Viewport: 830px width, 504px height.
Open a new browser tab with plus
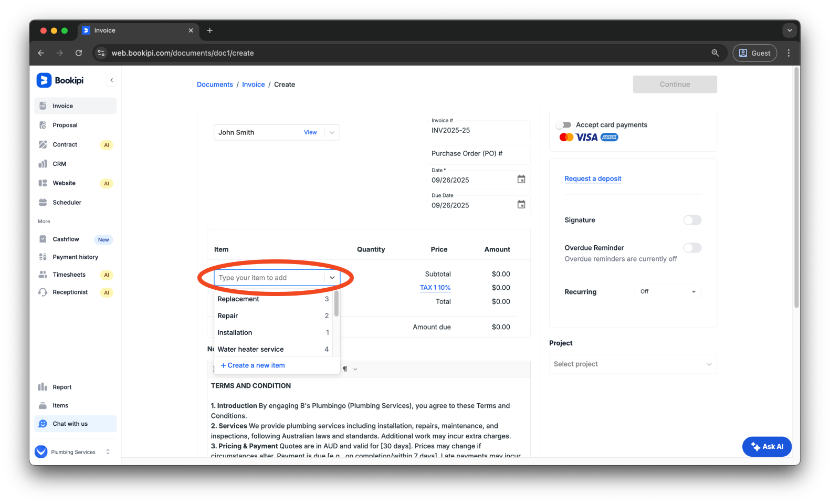click(209, 30)
